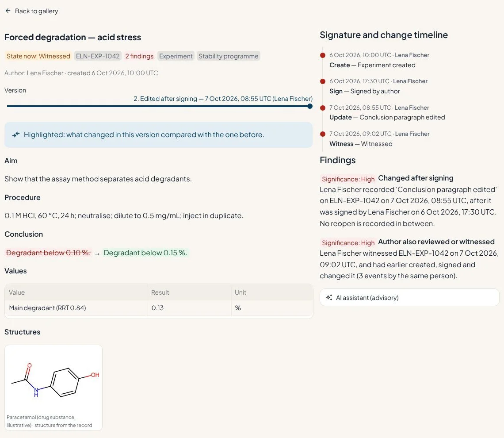Click the red dot for Update event
The image size is (504, 438).
[323, 108]
